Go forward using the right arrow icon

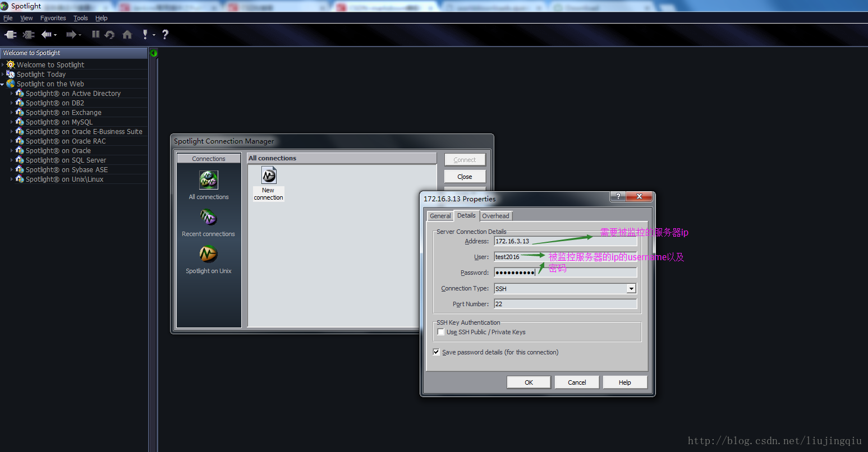(71, 35)
